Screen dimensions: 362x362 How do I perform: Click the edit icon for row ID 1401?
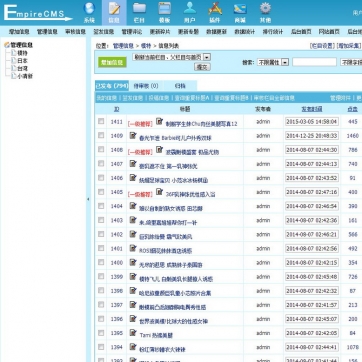pos(133,248)
